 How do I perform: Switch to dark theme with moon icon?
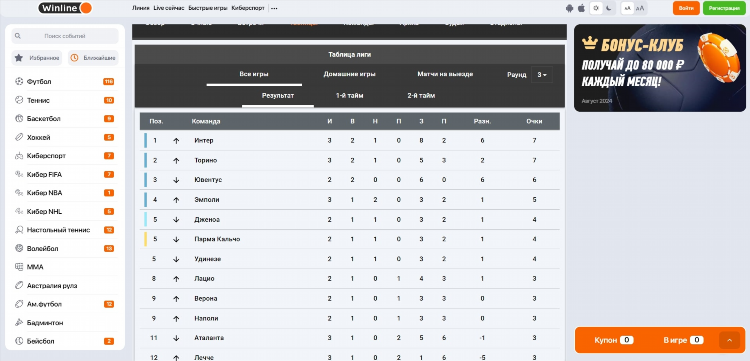[x=608, y=8]
